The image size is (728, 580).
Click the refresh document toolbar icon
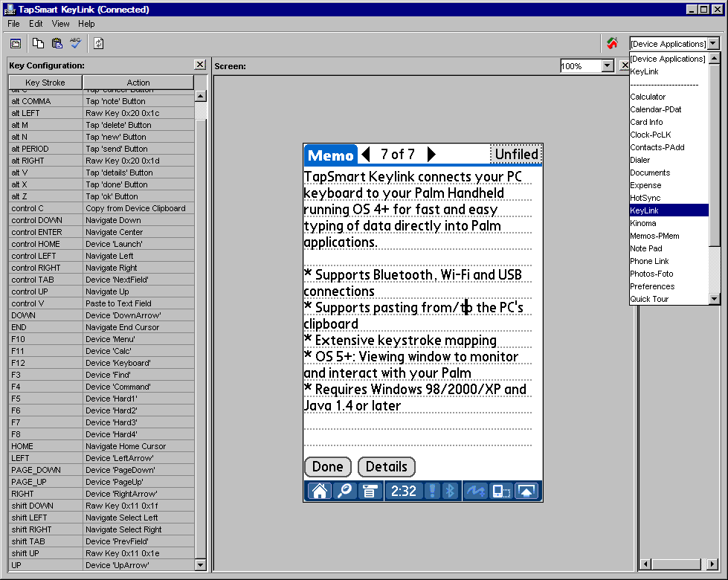tap(98, 43)
